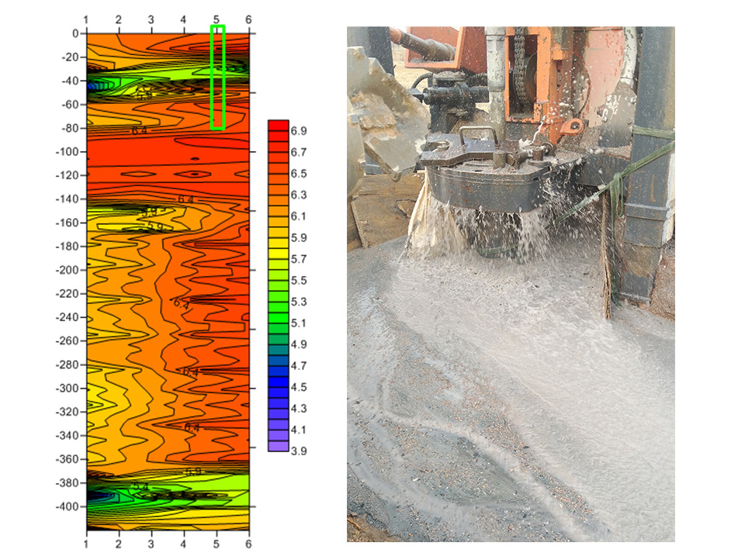
Task: Choose the blue swatch beside the 4.5 label
Action: click(278, 386)
